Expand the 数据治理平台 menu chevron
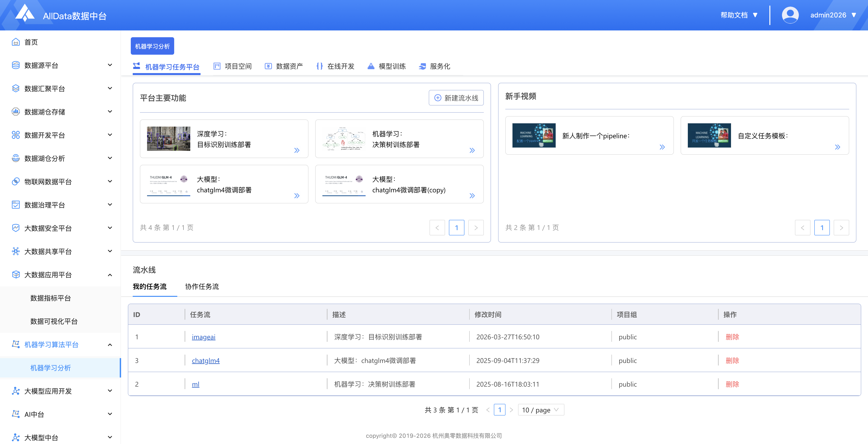The height and width of the screenshot is (444, 868). (110, 204)
